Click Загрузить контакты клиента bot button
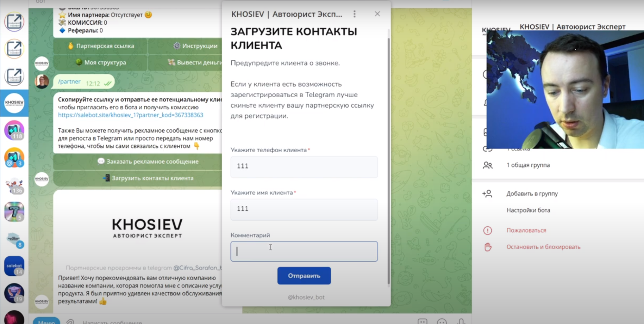This screenshot has width=644, height=324. point(138,178)
